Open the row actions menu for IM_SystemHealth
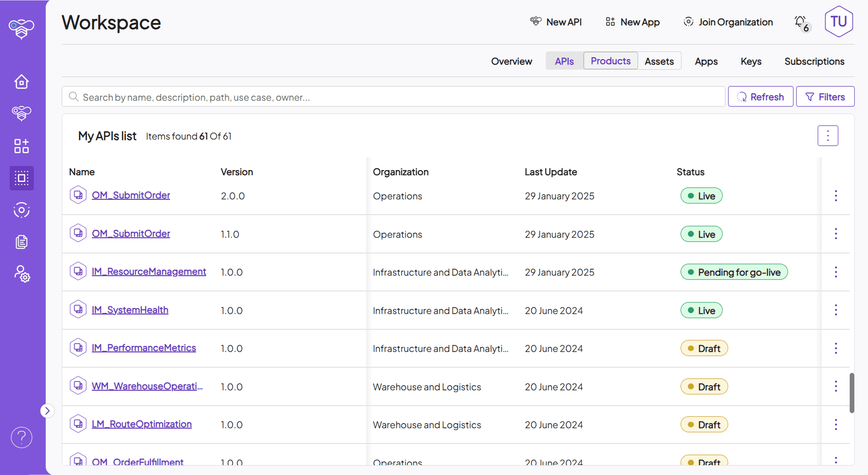 (x=836, y=310)
